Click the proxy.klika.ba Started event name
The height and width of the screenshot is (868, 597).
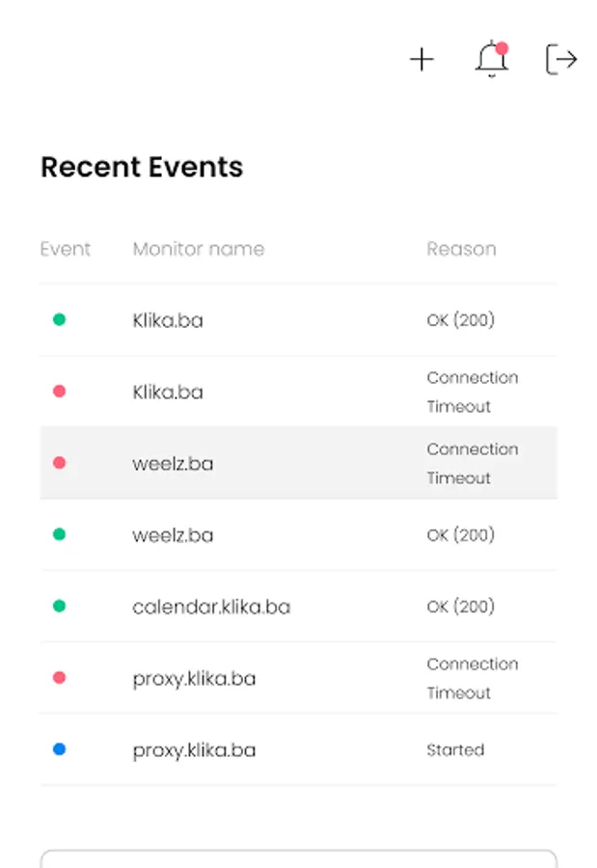tap(194, 750)
